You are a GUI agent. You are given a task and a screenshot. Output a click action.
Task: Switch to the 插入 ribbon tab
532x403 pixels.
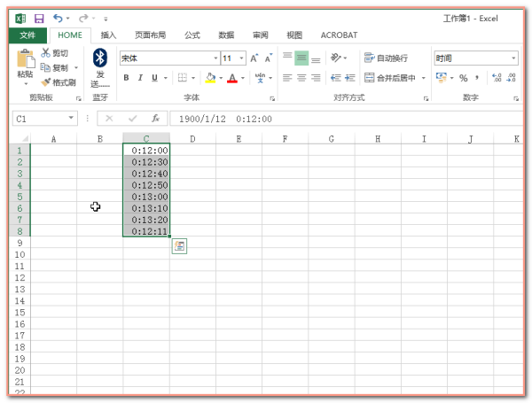pyautogui.click(x=108, y=35)
